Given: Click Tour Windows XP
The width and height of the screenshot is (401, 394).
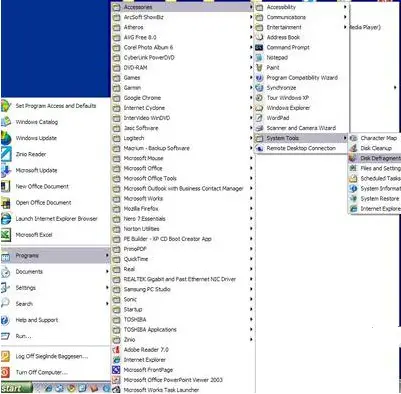Looking at the screenshot, I should 301,98.
